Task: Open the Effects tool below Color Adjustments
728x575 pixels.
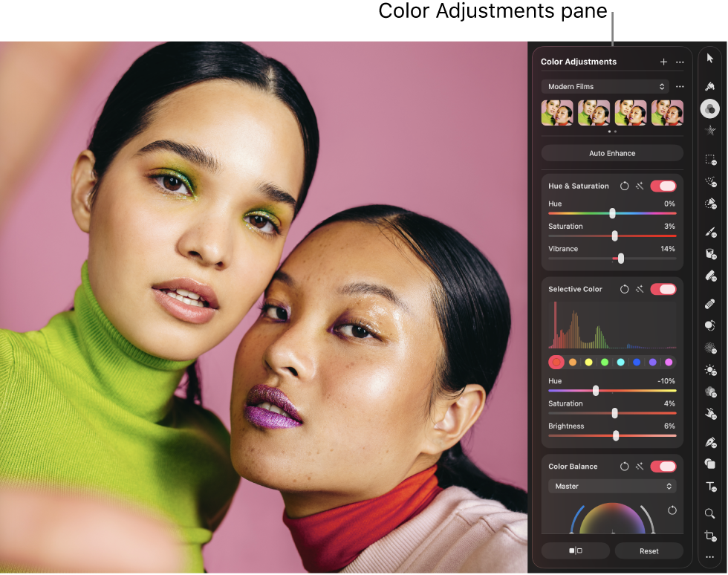Action: (709, 130)
